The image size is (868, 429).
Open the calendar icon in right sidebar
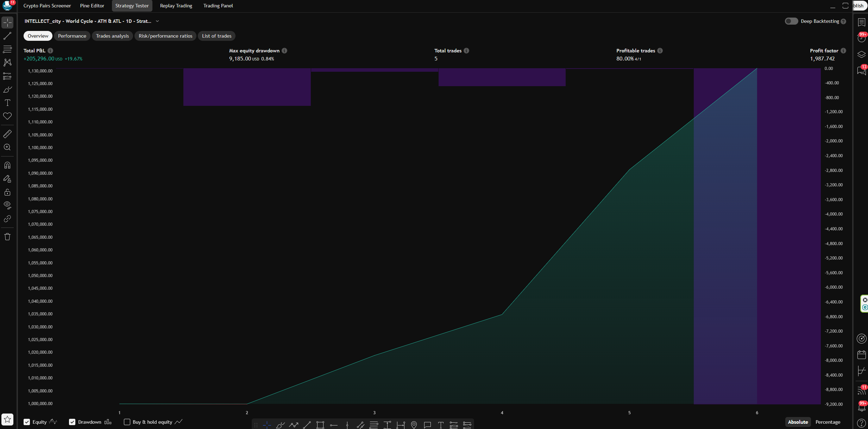coord(861,355)
